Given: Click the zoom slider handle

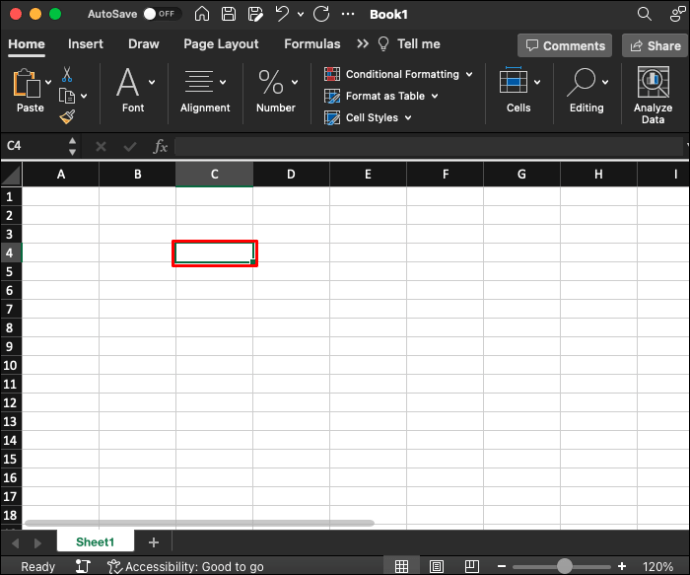Looking at the screenshot, I should coord(565,566).
